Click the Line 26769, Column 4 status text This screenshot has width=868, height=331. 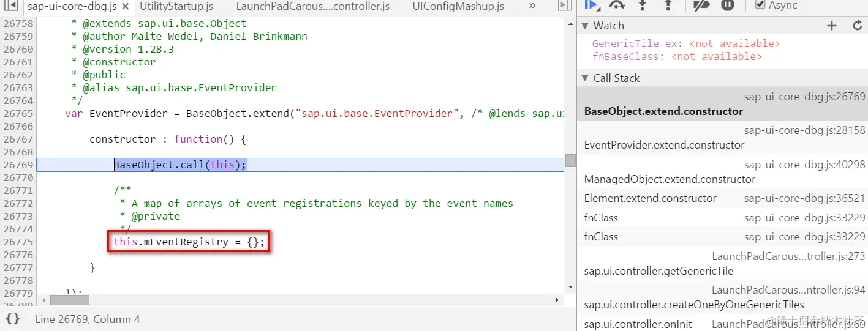click(88, 319)
